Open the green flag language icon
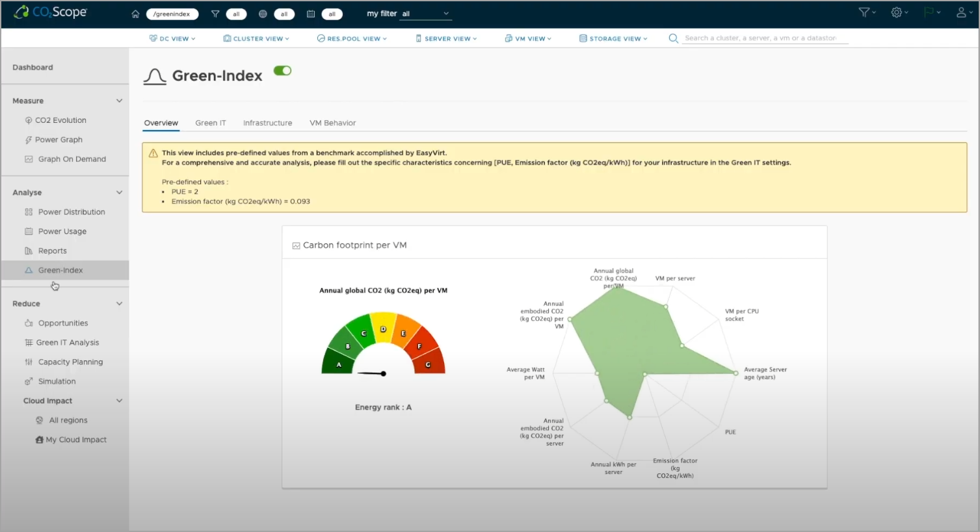 click(x=929, y=12)
